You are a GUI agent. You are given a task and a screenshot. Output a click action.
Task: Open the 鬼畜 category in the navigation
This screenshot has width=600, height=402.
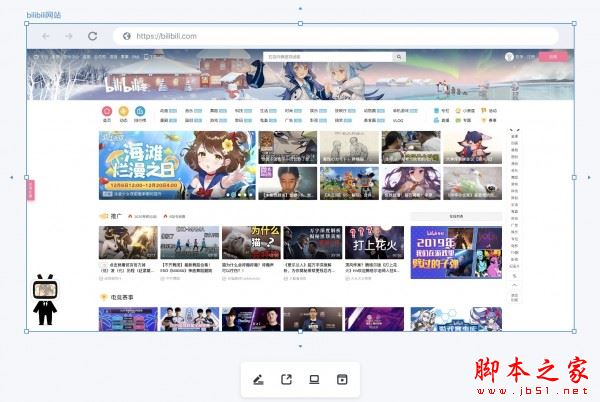(x=268, y=120)
